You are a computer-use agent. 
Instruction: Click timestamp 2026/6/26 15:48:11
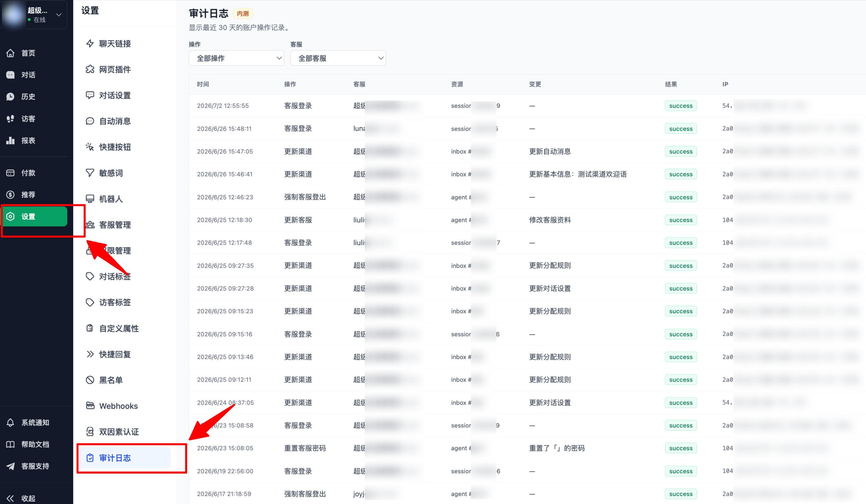click(224, 129)
